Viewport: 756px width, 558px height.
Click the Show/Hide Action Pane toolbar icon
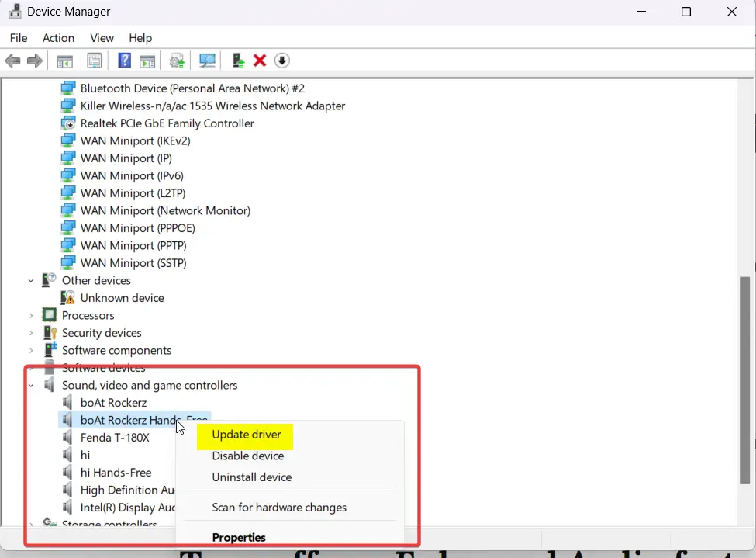147,61
